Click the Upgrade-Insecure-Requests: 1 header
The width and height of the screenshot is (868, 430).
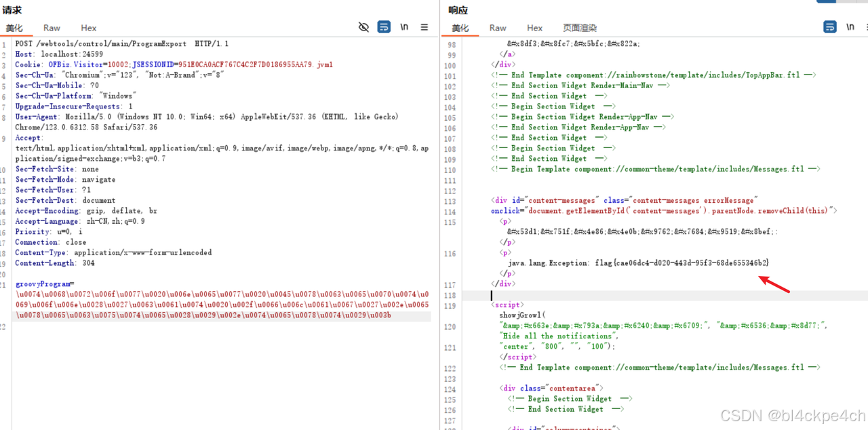click(74, 106)
